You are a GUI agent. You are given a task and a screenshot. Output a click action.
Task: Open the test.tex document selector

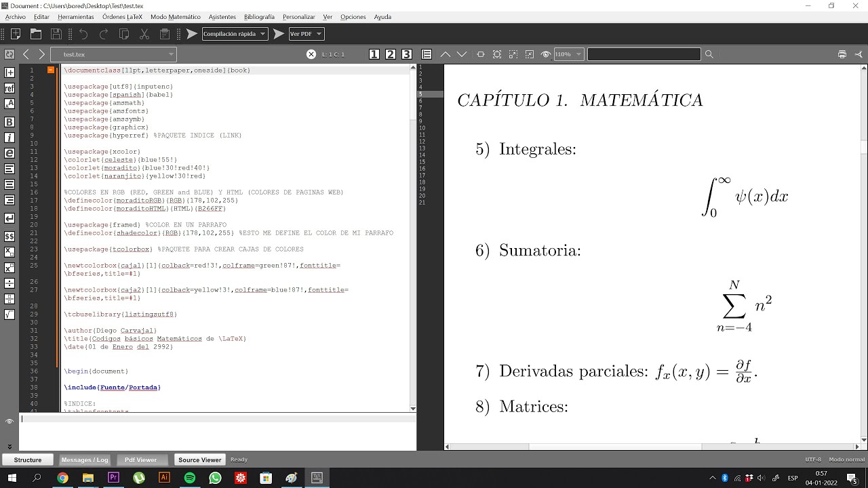tap(114, 54)
